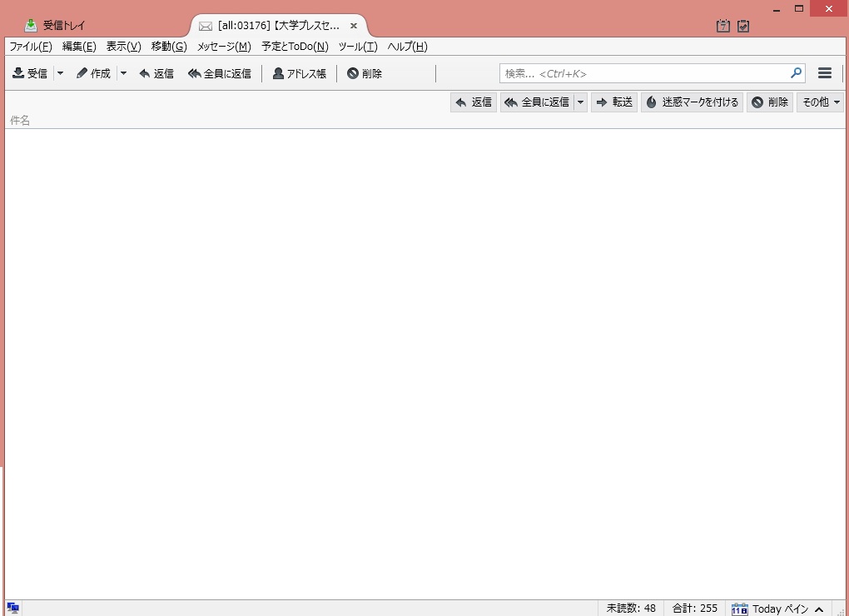Image resolution: width=849 pixels, height=616 pixels.
Task: Click the 削除 button in message header
Action: point(770,102)
